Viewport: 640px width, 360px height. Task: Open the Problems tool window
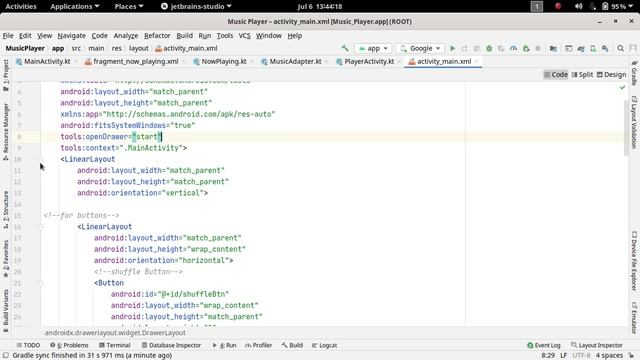pyautogui.click(x=69, y=345)
